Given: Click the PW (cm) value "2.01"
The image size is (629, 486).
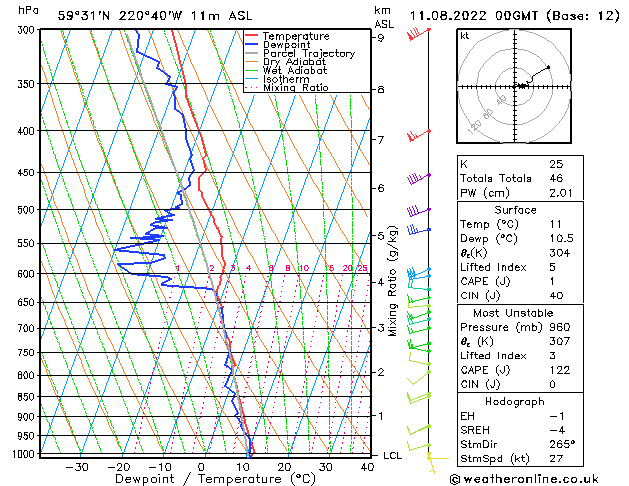Looking at the screenshot, I should (561, 193).
